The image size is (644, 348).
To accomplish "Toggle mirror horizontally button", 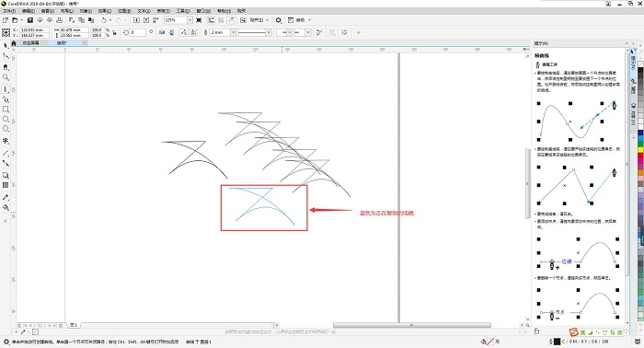I will pyautogui.click(x=162, y=32).
